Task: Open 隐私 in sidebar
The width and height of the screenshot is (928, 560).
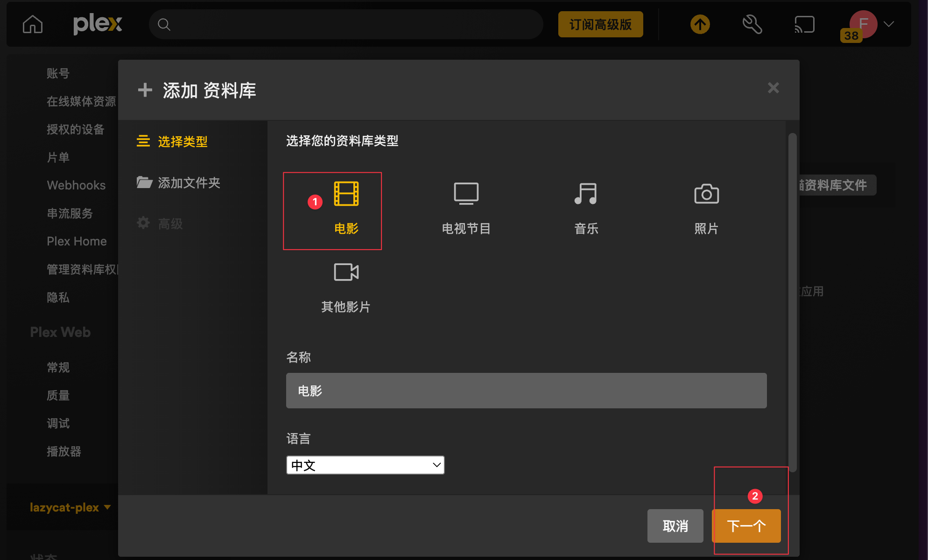Action: [58, 297]
